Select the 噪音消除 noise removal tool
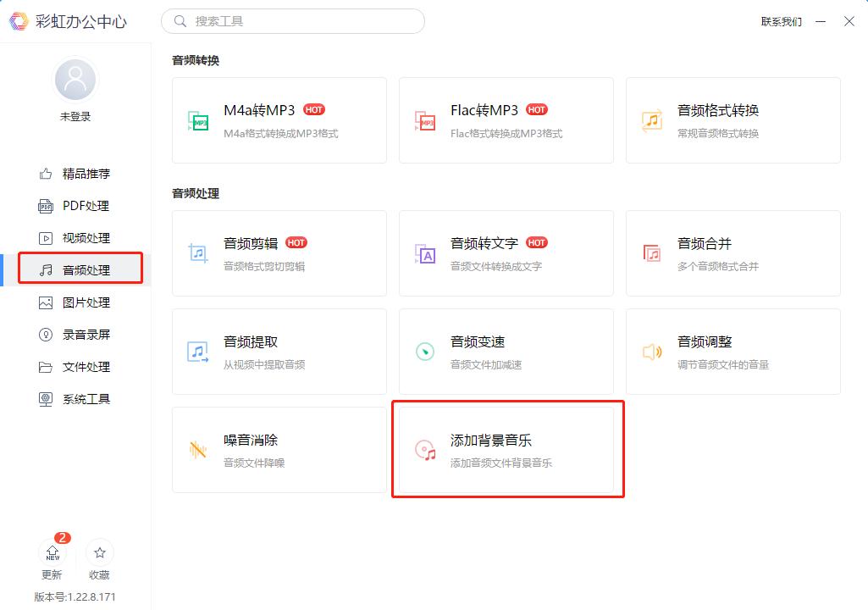Viewport: 868px width, 610px height. pos(279,449)
